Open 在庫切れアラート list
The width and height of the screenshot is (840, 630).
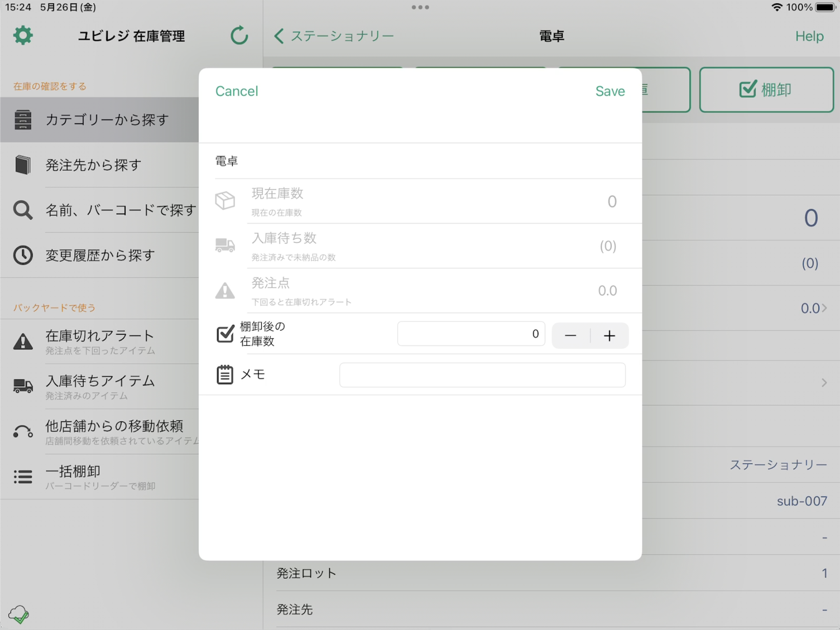(x=100, y=342)
